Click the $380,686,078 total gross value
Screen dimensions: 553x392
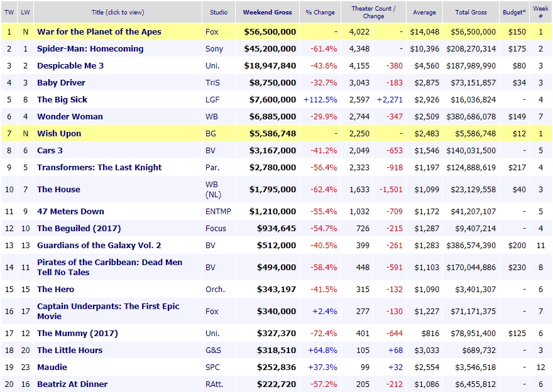[471, 116]
